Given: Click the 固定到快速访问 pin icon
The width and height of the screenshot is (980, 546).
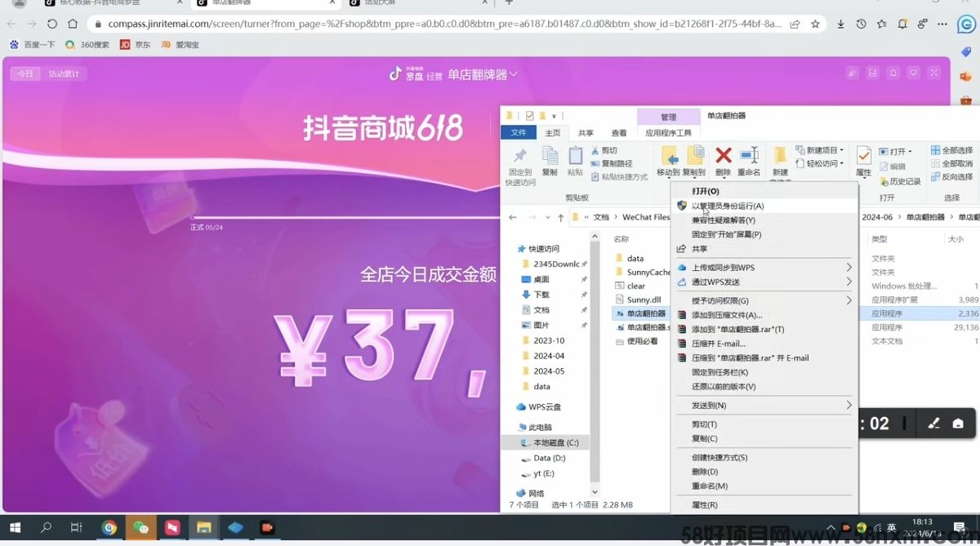Looking at the screenshot, I should coord(520,157).
